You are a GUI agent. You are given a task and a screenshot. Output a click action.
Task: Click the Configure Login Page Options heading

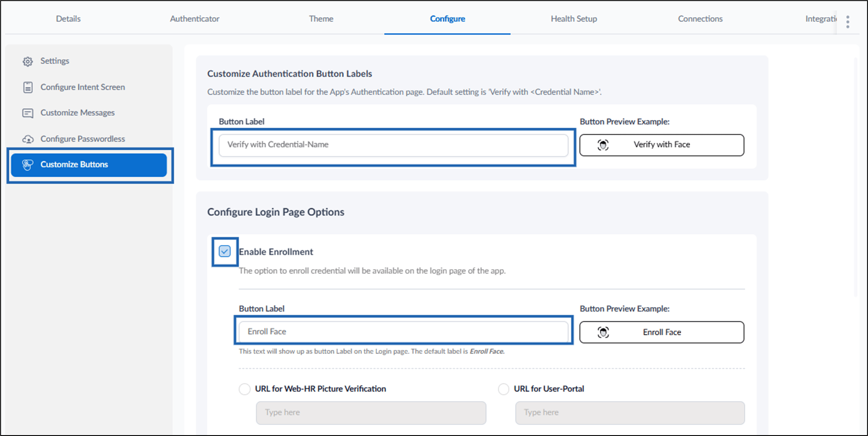tap(276, 212)
